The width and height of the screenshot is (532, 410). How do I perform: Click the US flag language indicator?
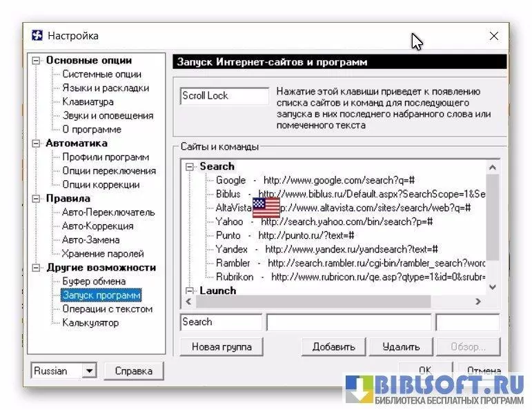click(x=266, y=207)
